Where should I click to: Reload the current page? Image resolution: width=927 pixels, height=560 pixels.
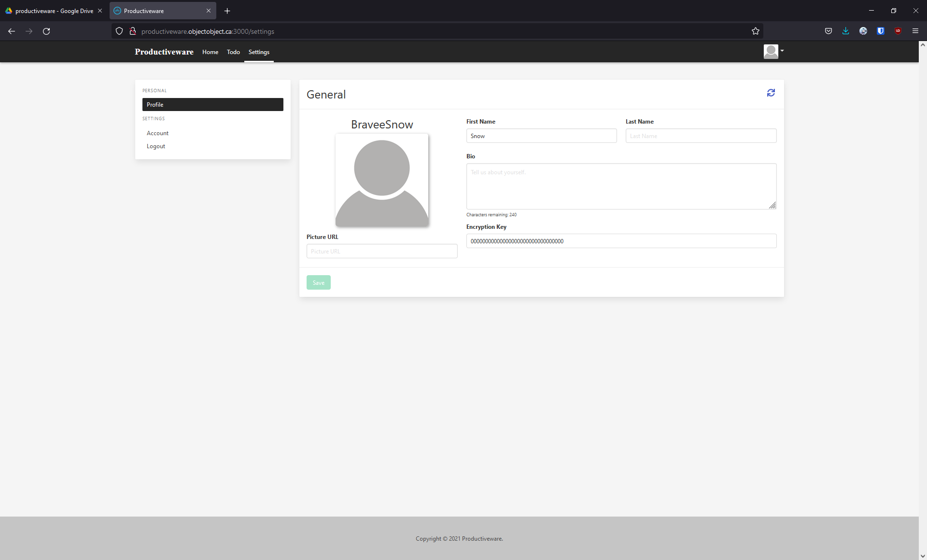click(46, 31)
